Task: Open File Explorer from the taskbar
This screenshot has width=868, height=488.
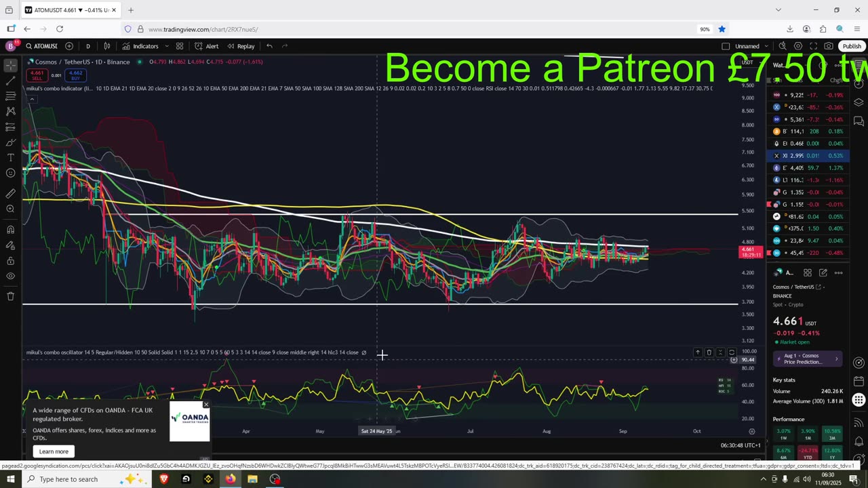Action: tap(252, 479)
